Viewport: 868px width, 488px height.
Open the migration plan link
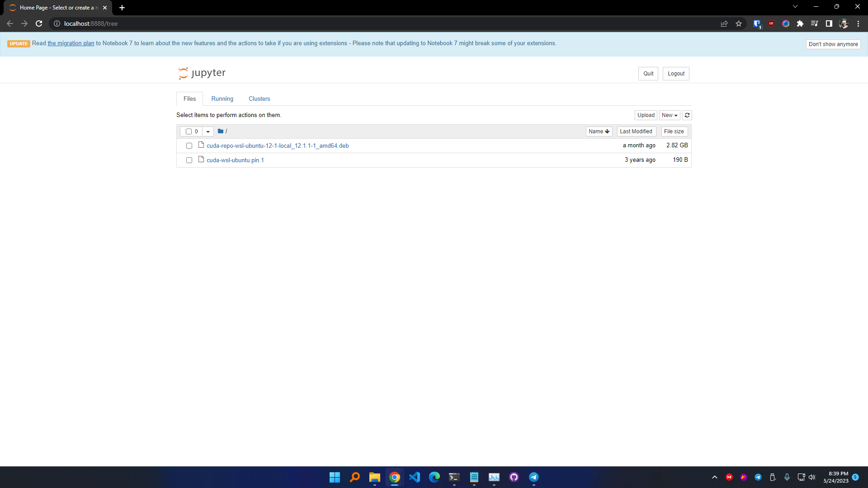click(71, 43)
